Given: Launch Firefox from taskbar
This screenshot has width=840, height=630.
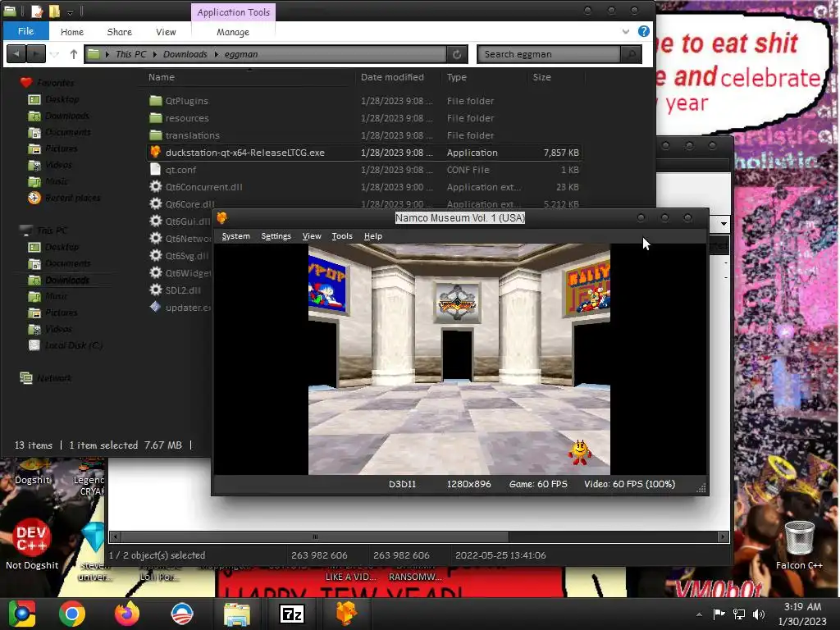Looking at the screenshot, I should pyautogui.click(x=127, y=614).
